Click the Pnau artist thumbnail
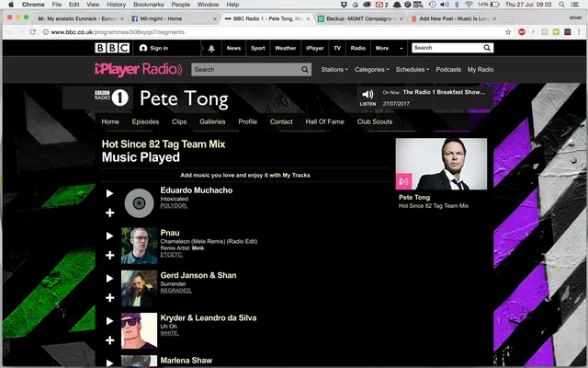588x368 pixels. pyautogui.click(x=139, y=246)
